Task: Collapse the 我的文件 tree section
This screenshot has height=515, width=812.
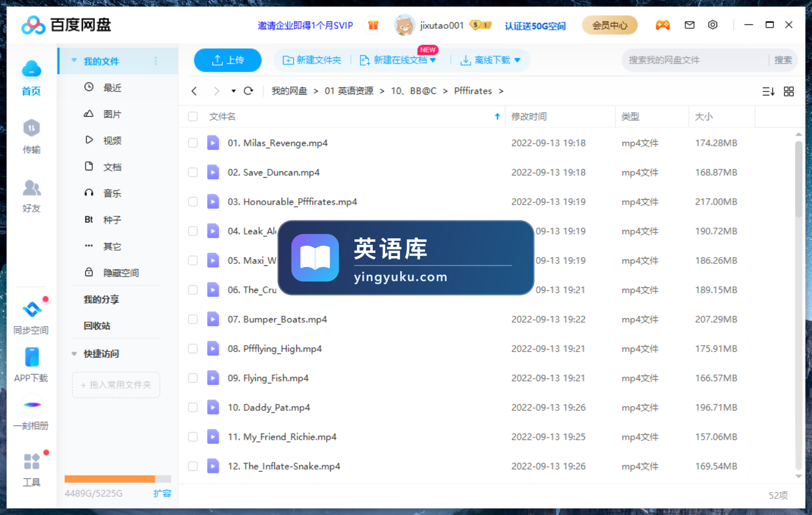Action: click(74, 61)
